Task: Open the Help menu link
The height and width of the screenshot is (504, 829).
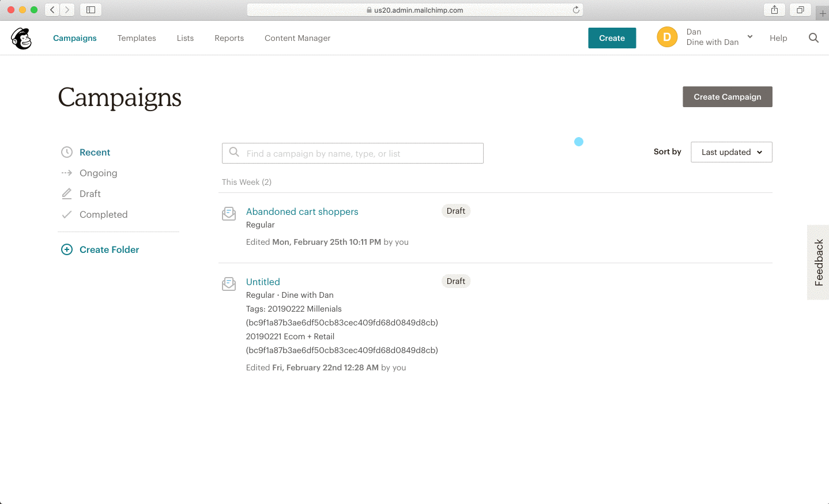Action: [x=778, y=38]
